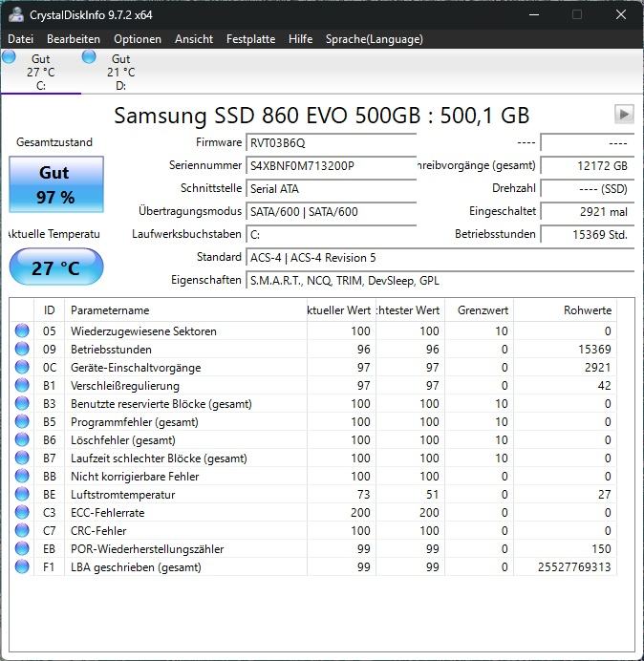Click the raw value 25527769313
Image resolution: width=644 pixels, height=661 pixels.
[574, 567]
